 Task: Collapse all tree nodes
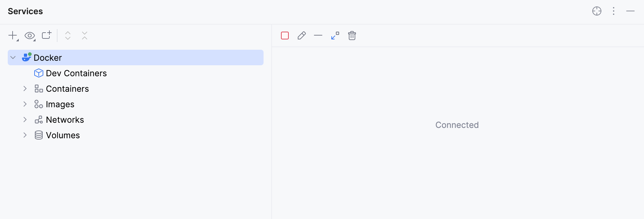click(x=84, y=36)
